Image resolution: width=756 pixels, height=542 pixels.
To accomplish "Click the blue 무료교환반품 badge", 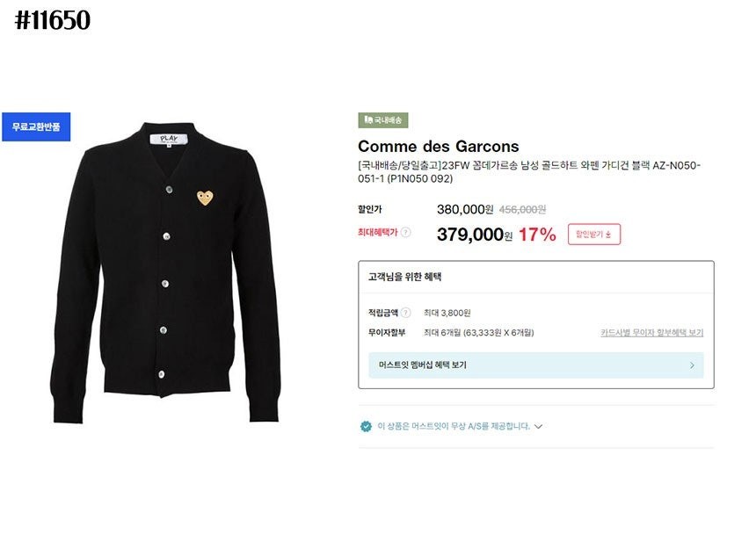I will 36,126.
